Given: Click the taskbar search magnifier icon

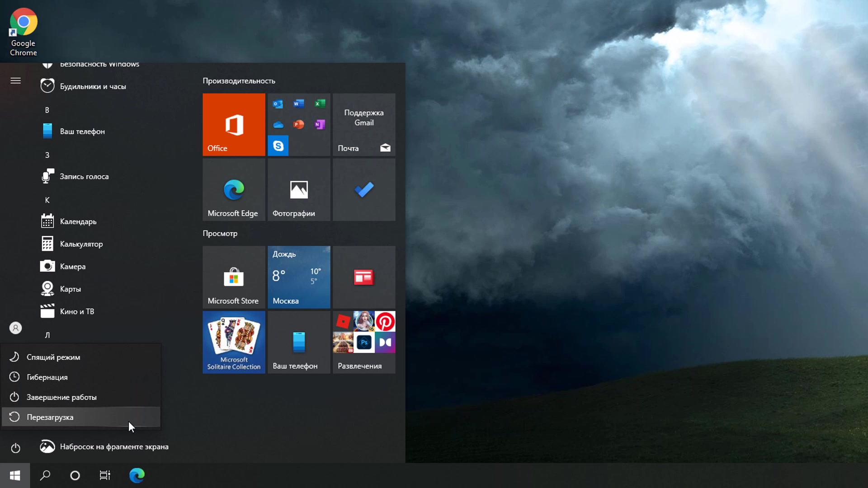Looking at the screenshot, I should click(45, 475).
